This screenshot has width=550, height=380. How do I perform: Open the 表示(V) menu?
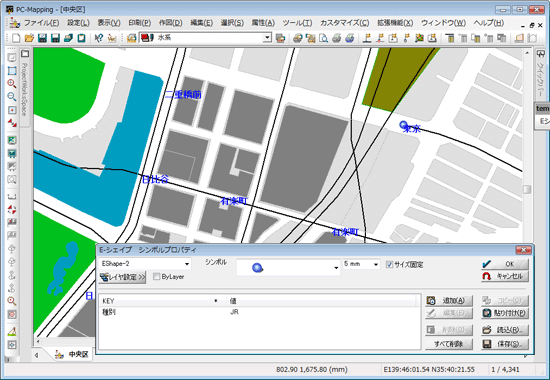click(109, 23)
